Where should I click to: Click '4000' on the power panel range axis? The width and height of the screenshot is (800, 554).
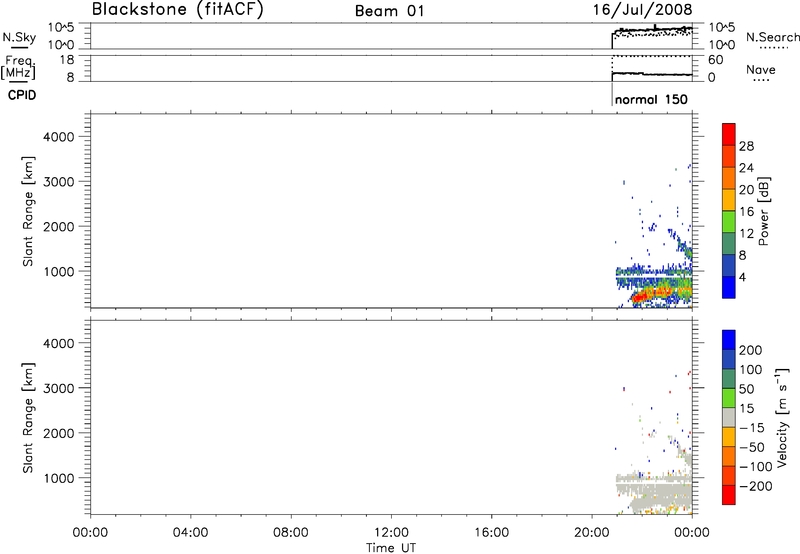click(59, 137)
